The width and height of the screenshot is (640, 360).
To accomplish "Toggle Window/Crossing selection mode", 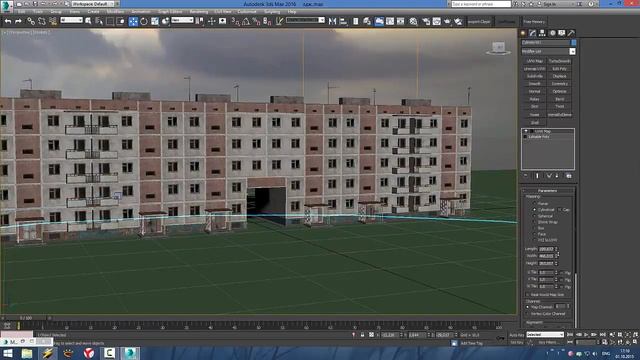I will [x=121, y=21].
